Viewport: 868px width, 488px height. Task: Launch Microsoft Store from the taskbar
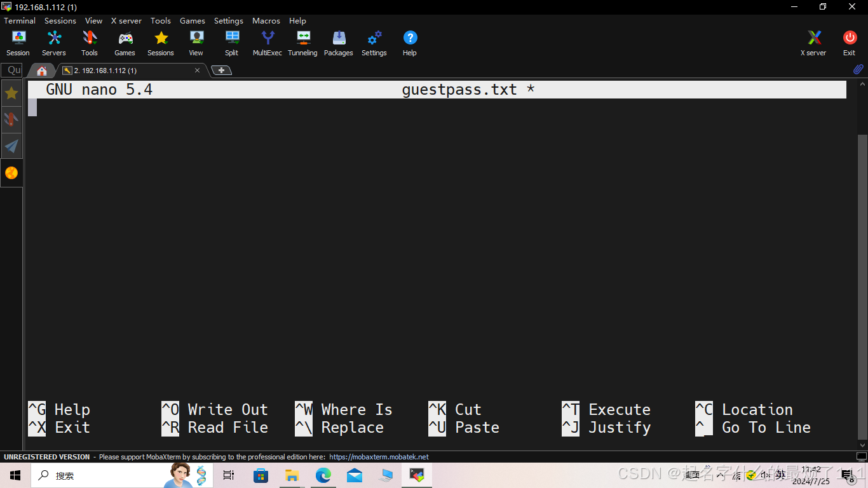click(x=261, y=475)
